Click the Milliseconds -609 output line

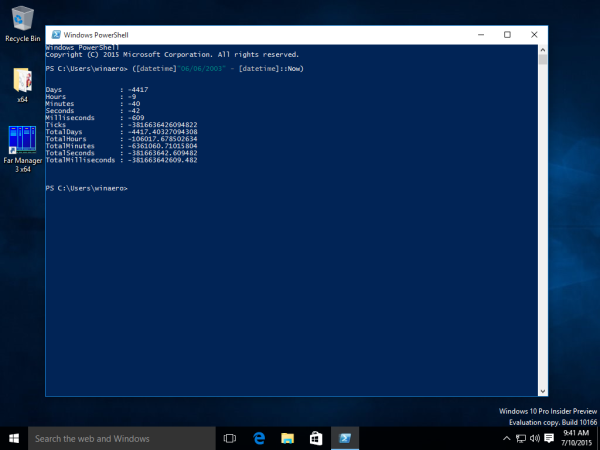coord(95,118)
